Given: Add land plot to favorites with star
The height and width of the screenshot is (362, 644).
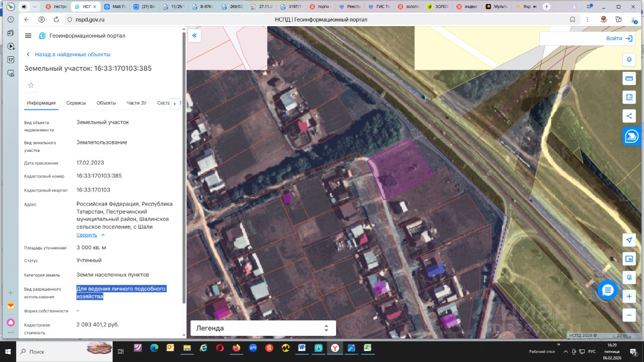Looking at the screenshot, I should pos(31,85).
